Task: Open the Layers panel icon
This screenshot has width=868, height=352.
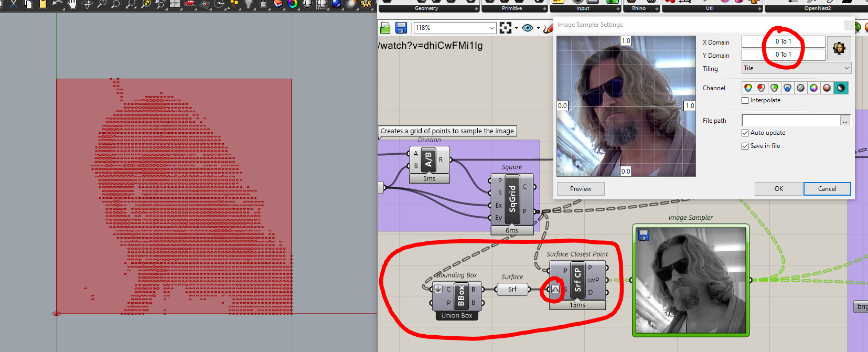Action: point(278,3)
